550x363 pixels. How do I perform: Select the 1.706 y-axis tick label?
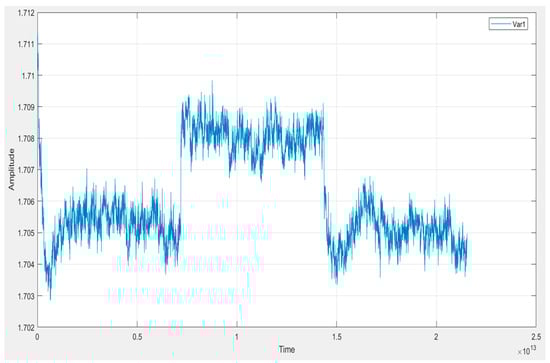coord(26,202)
